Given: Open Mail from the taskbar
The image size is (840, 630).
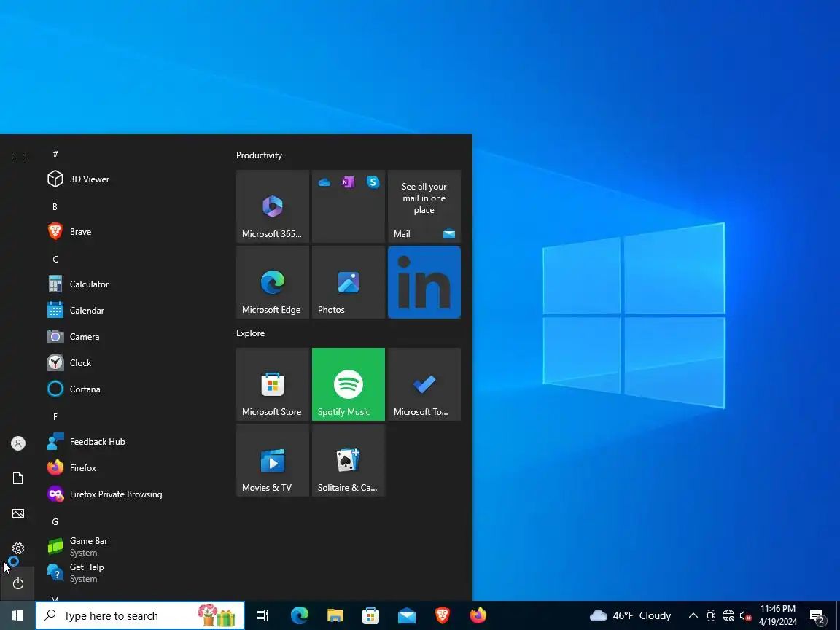Looking at the screenshot, I should click(407, 615).
